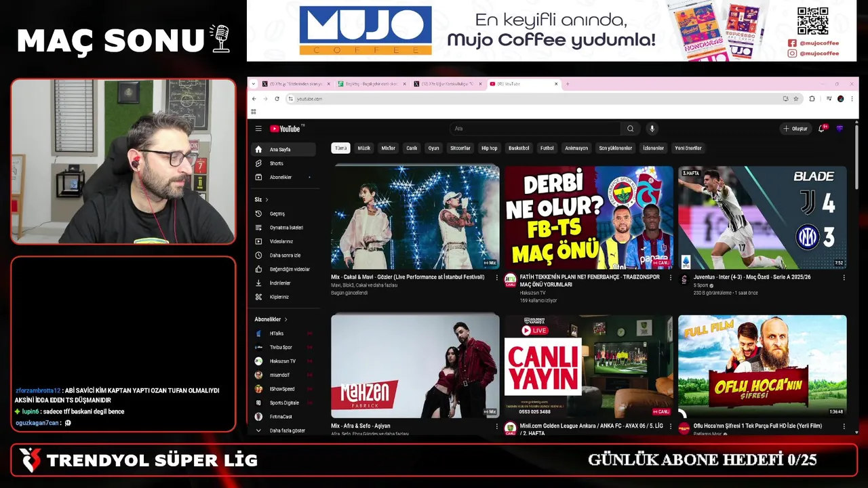Open options for Juventus - Inter video
The height and width of the screenshot is (488, 868).
844,277
